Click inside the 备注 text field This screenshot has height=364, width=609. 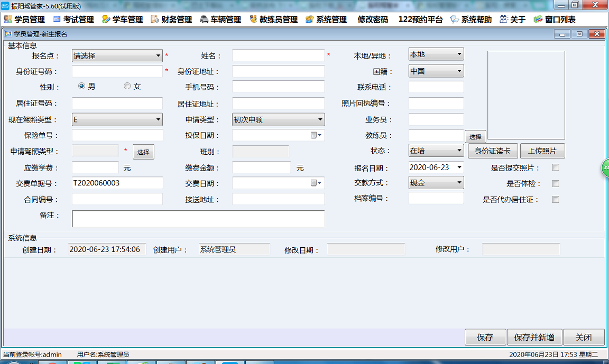(x=198, y=218)
